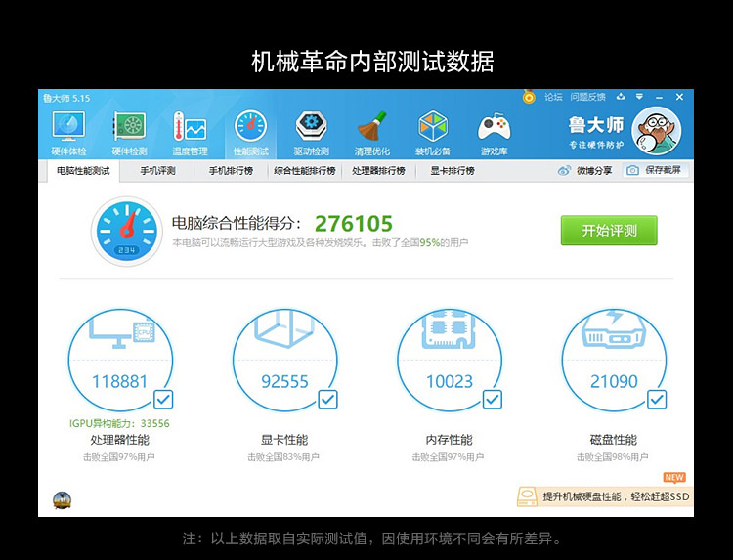
Task: Switch to 电脑性能测试 tab
Action: click(83, 171)
